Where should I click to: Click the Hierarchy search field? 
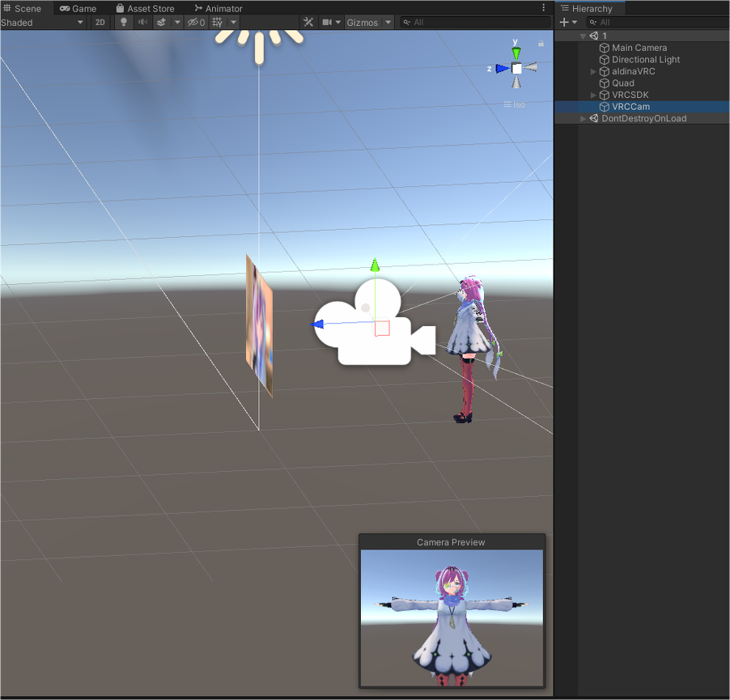coord(658,22)
